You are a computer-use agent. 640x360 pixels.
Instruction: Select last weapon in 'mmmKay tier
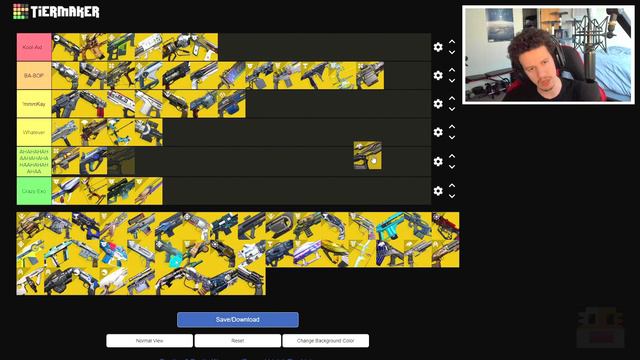tap(232, 104)
